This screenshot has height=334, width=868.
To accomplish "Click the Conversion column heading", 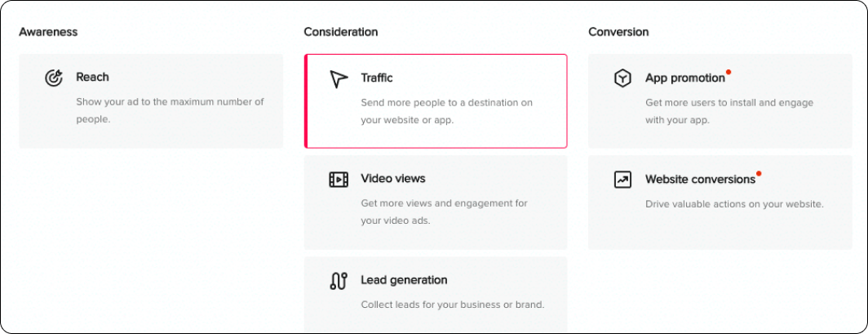I will [618, 32].
